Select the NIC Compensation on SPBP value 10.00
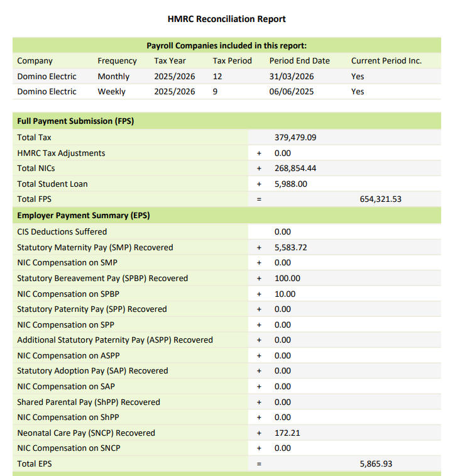The image size is (455, 476). (x=285, y=294)
